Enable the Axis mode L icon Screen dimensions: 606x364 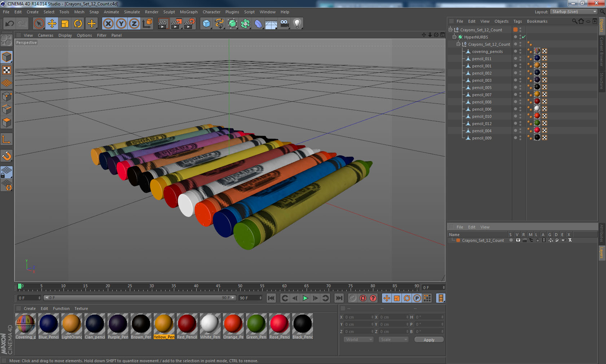pyautogui.click(x=6, y=139)
